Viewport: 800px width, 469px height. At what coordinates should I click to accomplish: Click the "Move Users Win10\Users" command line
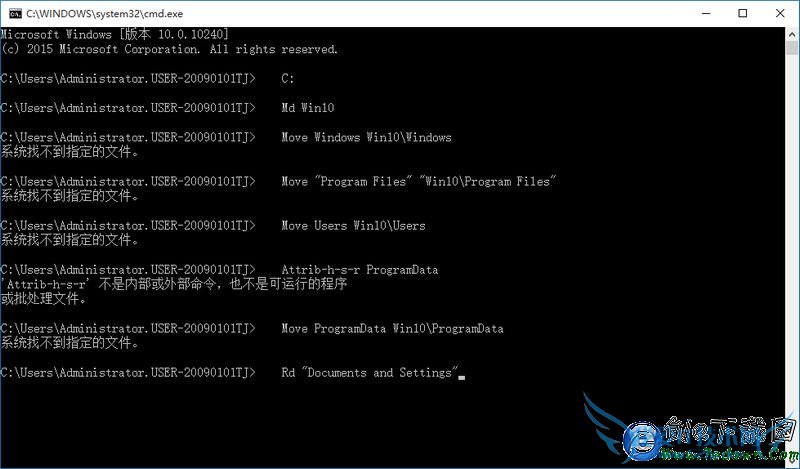(353, 226)
